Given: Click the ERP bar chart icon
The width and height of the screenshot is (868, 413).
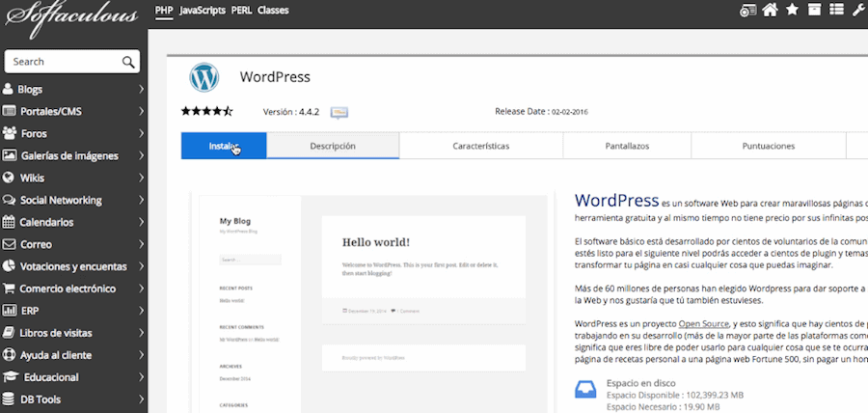Looking at the screenshot, I should 9,311.
